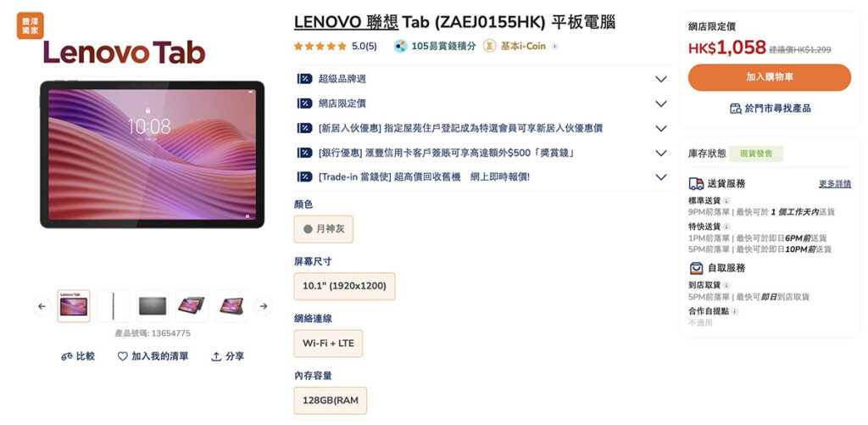This screenshot has width=868, height=425.
Task: Expand the Trade-in 當錢使 offer row
Action: coord(482,177)
